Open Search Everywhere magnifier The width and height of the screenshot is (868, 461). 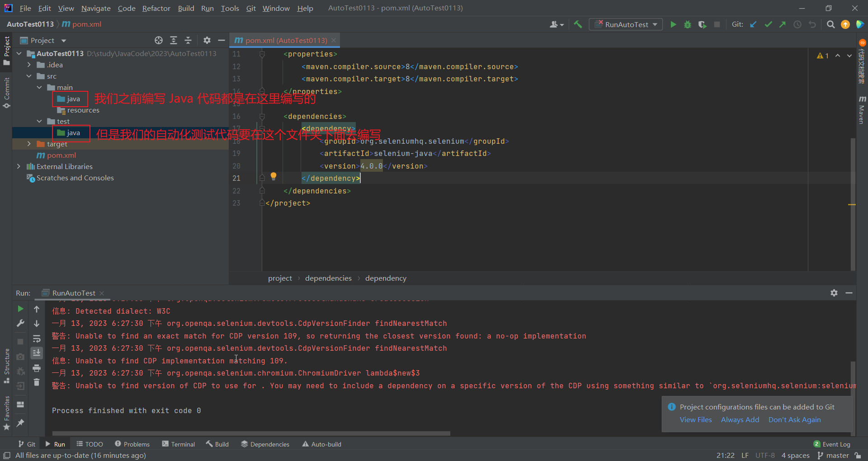click(830, 24)
